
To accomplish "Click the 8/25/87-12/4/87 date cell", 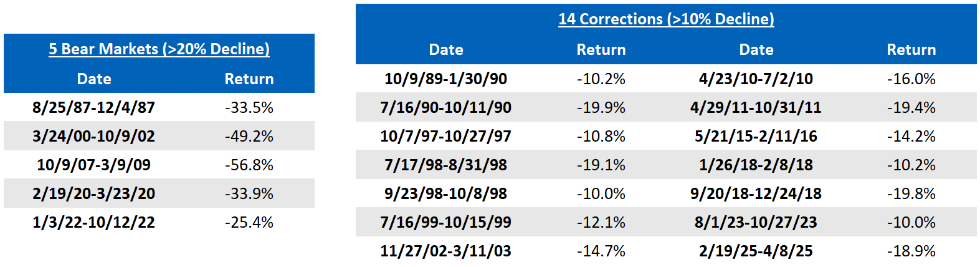I will [93, 107].
